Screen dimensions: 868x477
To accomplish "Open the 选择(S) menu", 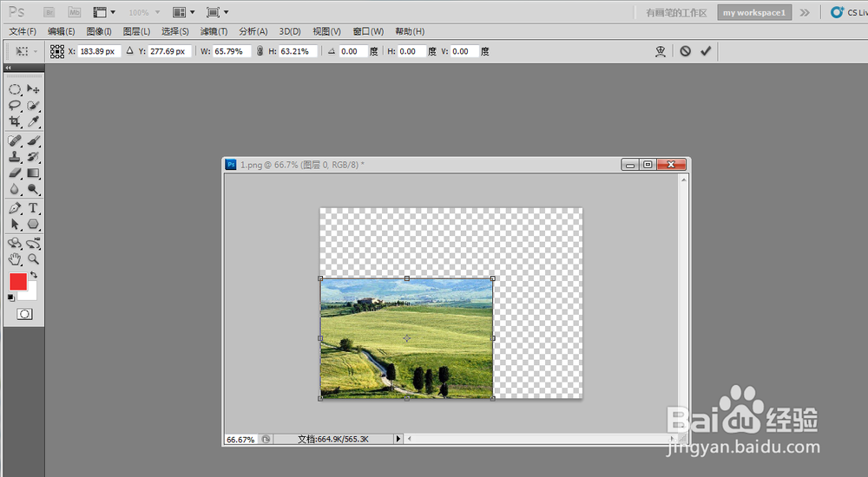I will click(x=175, y=31).
